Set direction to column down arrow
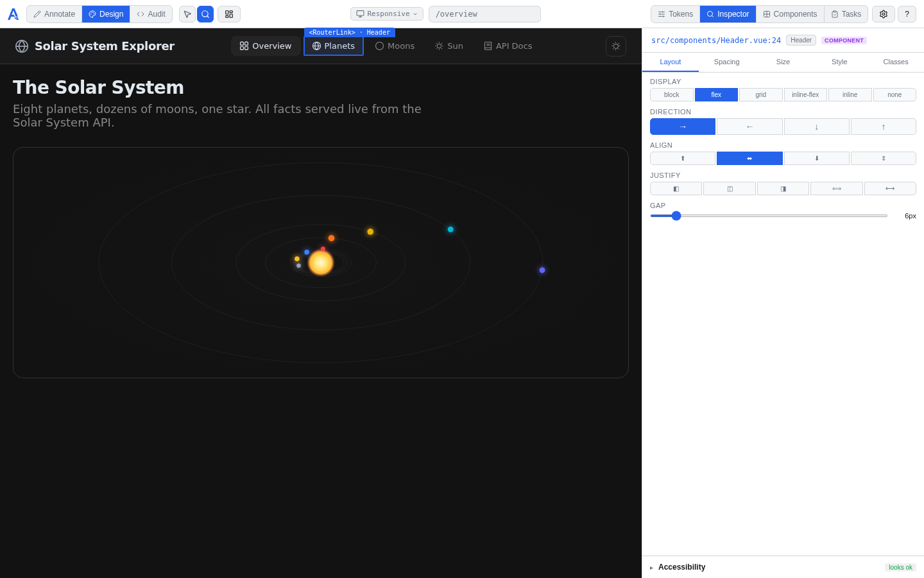The image size is (924, 578). pos(816,127)
